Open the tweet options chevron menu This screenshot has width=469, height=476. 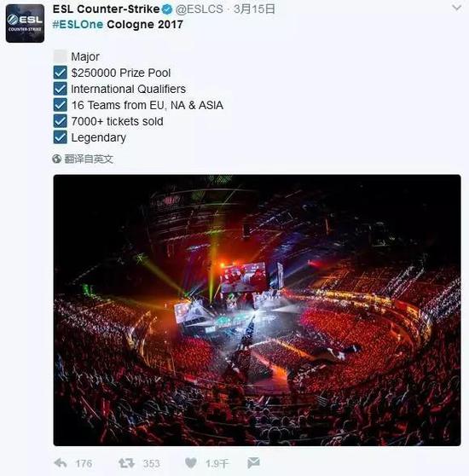(x=456, y=8)
